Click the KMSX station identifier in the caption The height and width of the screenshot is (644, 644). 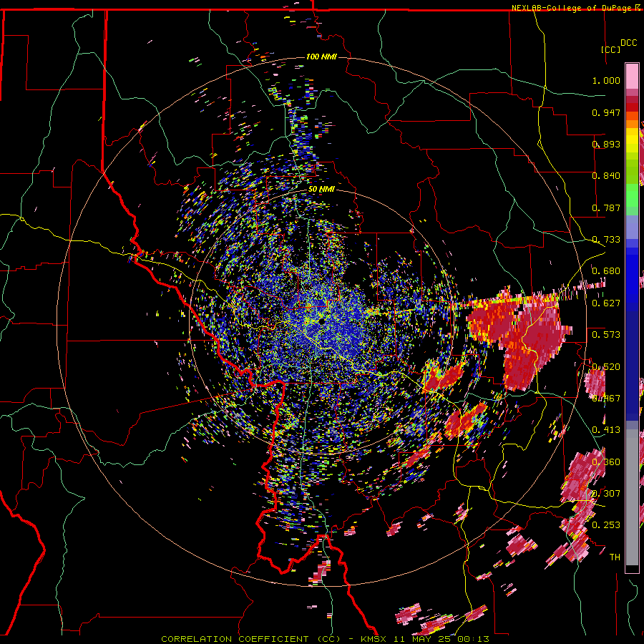click(x=374, y=639)
